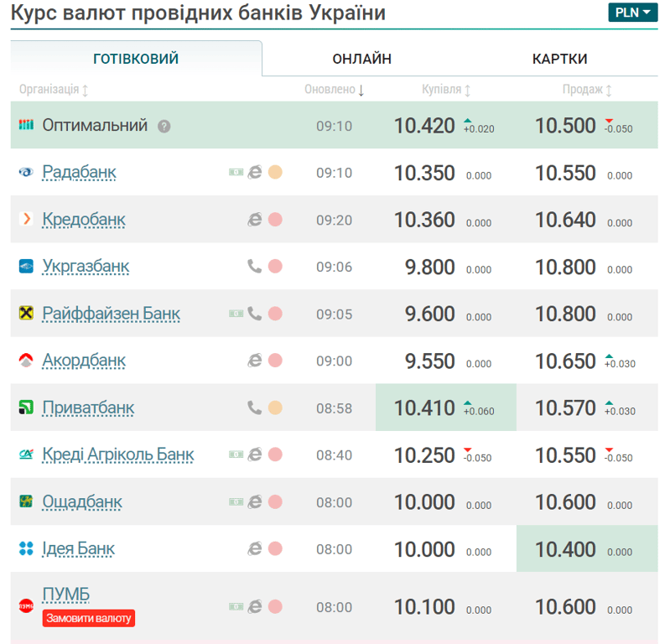
Task: Open the Райффайзен Банк link
Action: click(x=111, y=314)
